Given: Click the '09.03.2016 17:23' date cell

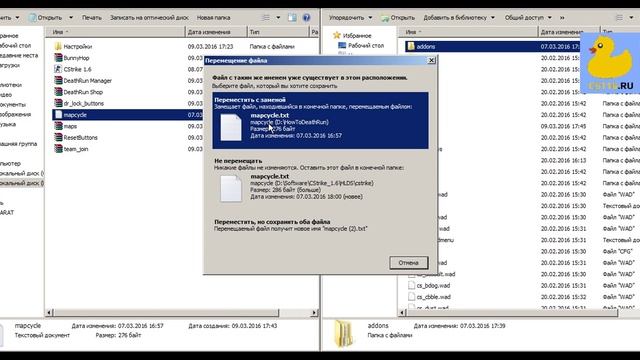Looking at the screenshot, I should (x=210, y=47).
